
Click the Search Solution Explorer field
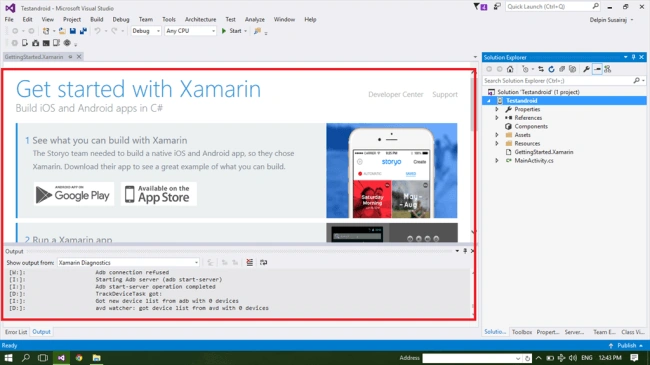564,80
